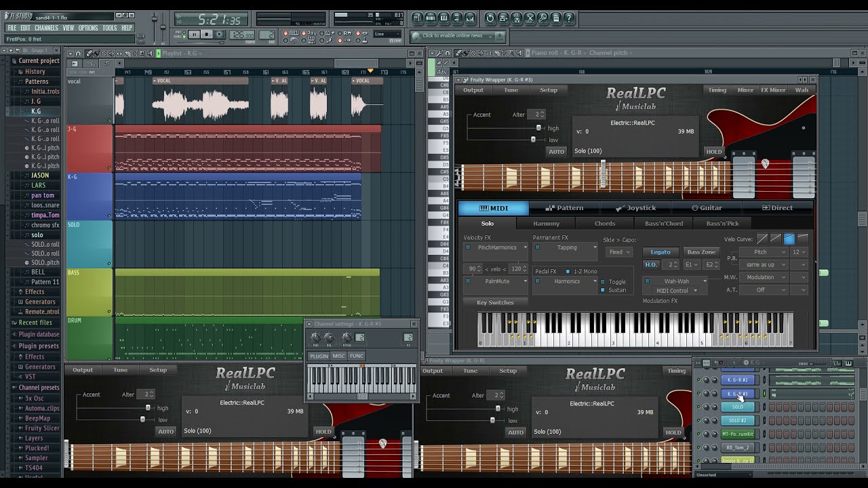This screenshot has width=868, height=488.
Task: Select the last velo curve icon
Action: (x=803, y=239)
